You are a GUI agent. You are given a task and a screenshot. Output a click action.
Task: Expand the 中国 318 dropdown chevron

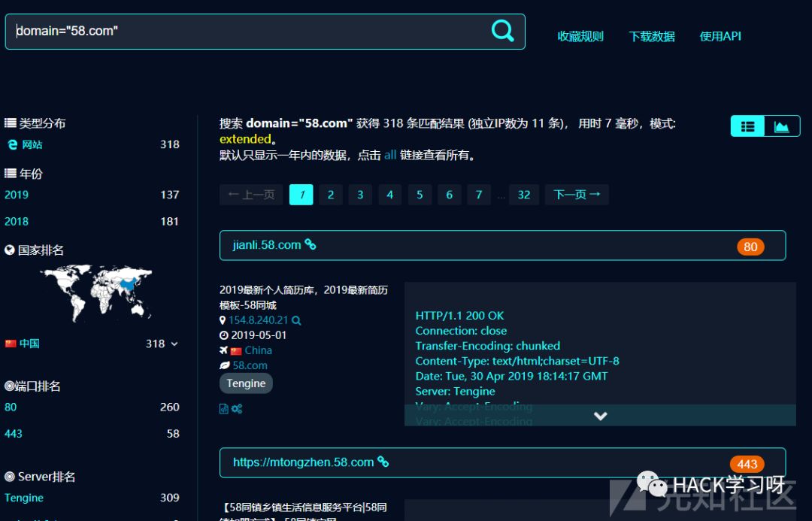coord(174,344)
